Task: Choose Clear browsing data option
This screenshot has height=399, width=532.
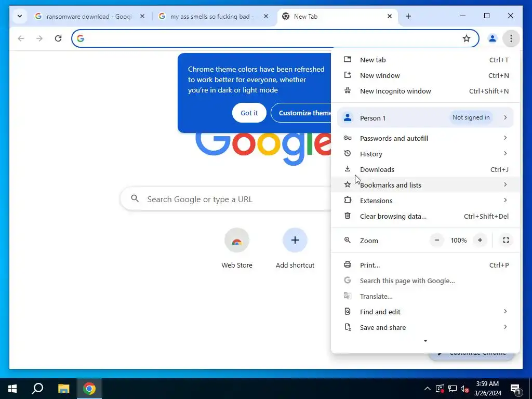Action: pos(425,216)
